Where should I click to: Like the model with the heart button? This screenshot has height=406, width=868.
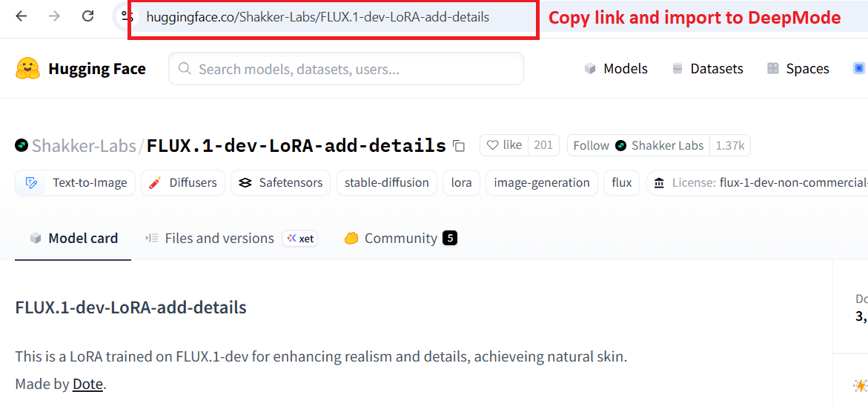click(504, 145)
